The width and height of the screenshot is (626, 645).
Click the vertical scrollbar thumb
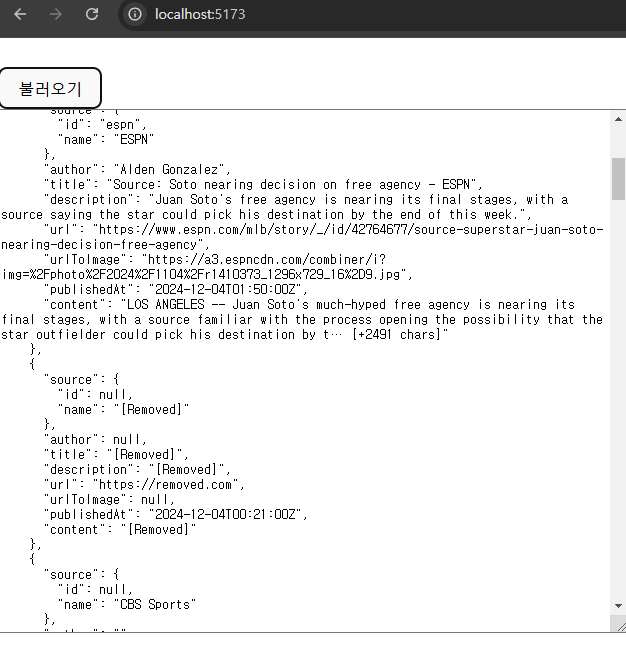618,179
